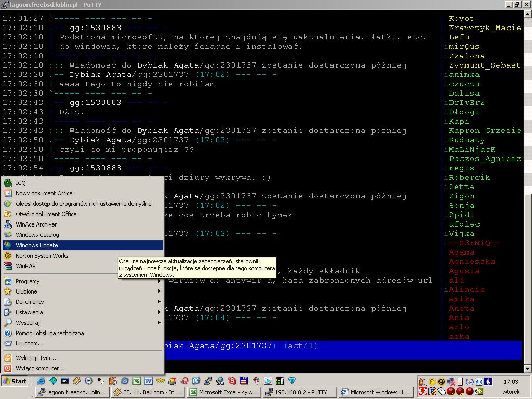Screen dimensions: 532x399
Task: Click nickname 'MaLiNjacK' in the user list
Action: (x=472, y=149)
